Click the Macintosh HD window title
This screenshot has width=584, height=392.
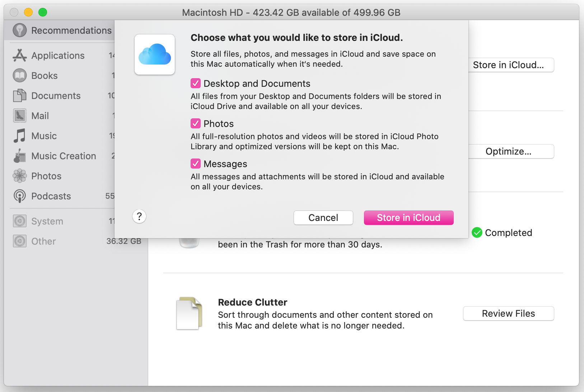(291, 13)
